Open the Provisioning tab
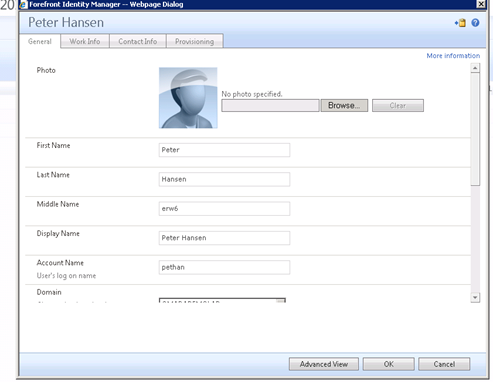Screen dimensions: 493x382 [195, 41]
